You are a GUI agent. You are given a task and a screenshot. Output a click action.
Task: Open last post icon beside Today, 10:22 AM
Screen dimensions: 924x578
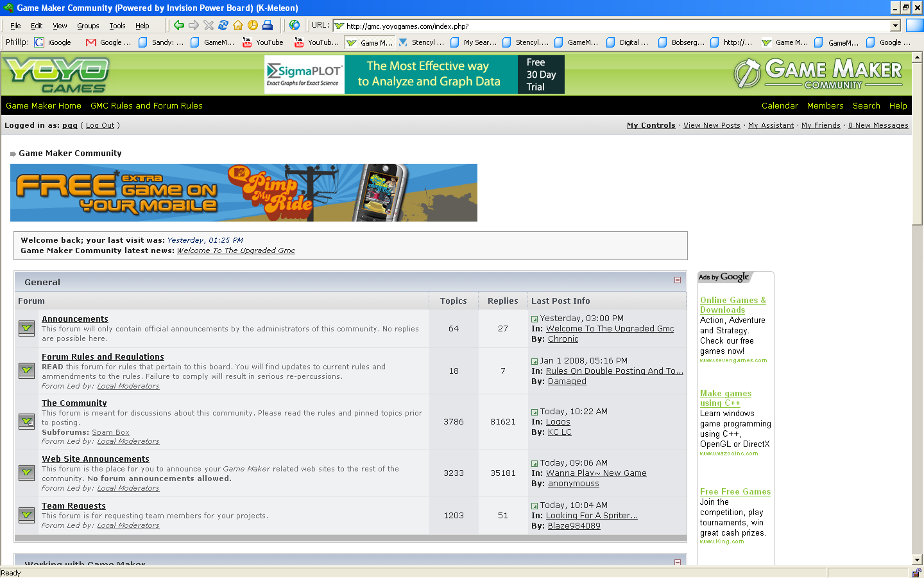[x=535, y=412]
